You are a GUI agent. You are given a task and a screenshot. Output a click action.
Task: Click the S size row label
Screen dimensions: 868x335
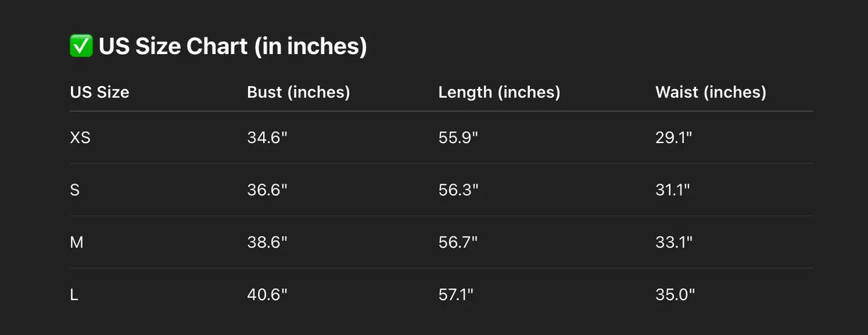[74, 190]
